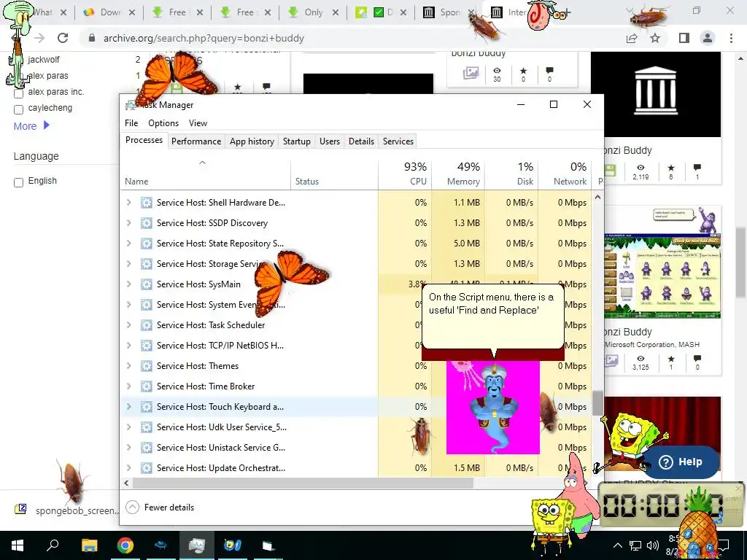Image resolution: width=747 pixels, height=560 pixels.
Task: Click gear icon of Service Host: Themes
Action: click(146, 366)
